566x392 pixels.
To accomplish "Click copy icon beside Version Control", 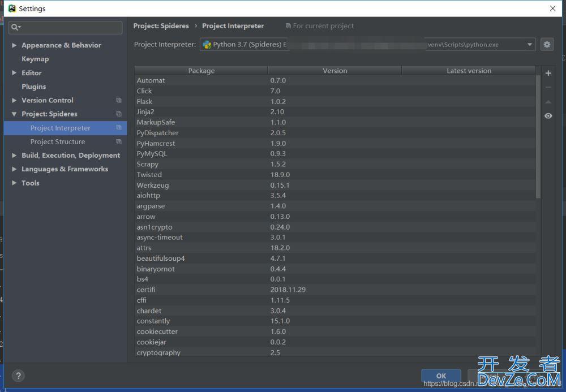I will click(119, 100).
